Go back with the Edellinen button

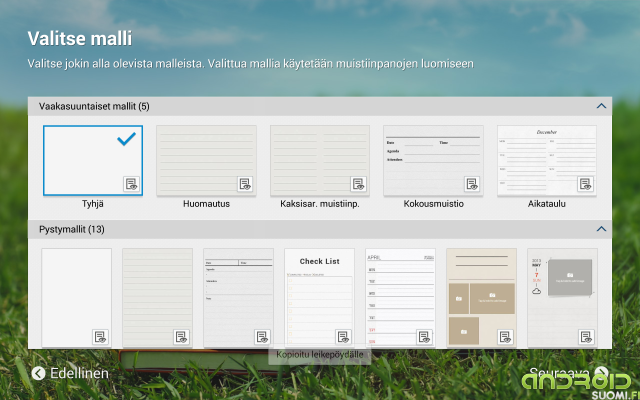click(70, 373)
